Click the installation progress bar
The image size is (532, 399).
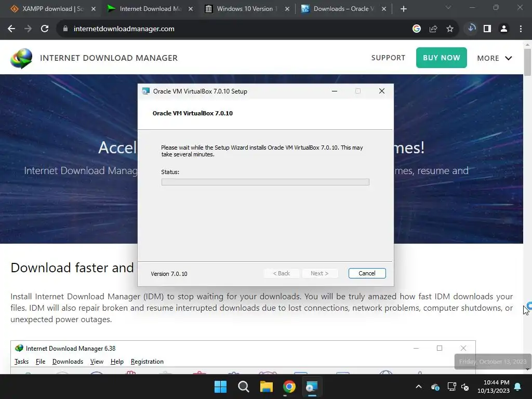point(265,182)
